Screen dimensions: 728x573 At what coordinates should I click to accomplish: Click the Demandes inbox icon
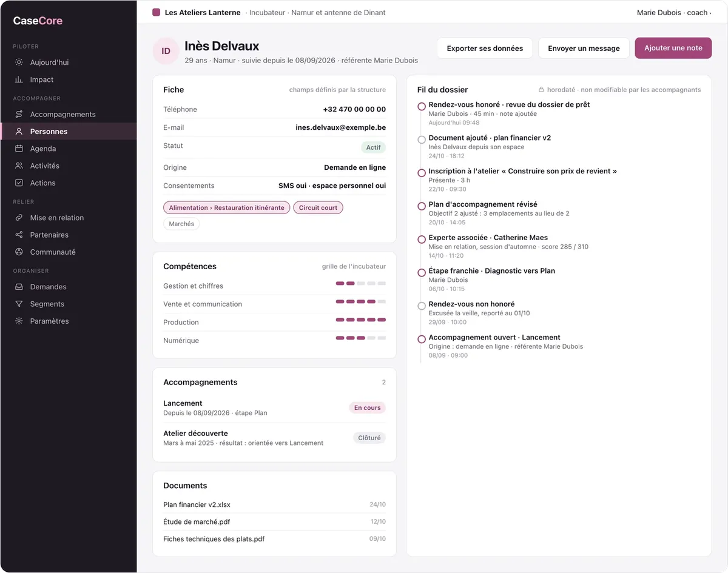(19, 287)
